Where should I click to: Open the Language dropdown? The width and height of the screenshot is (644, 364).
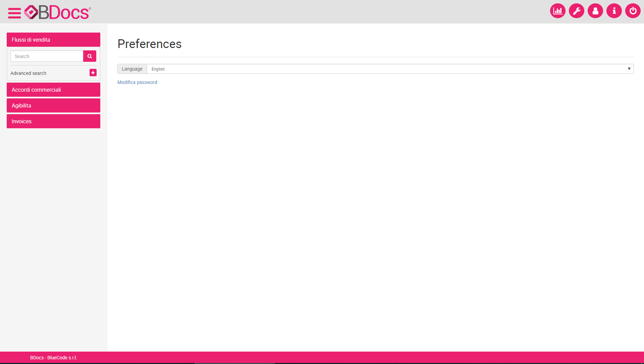coord(389,69)
